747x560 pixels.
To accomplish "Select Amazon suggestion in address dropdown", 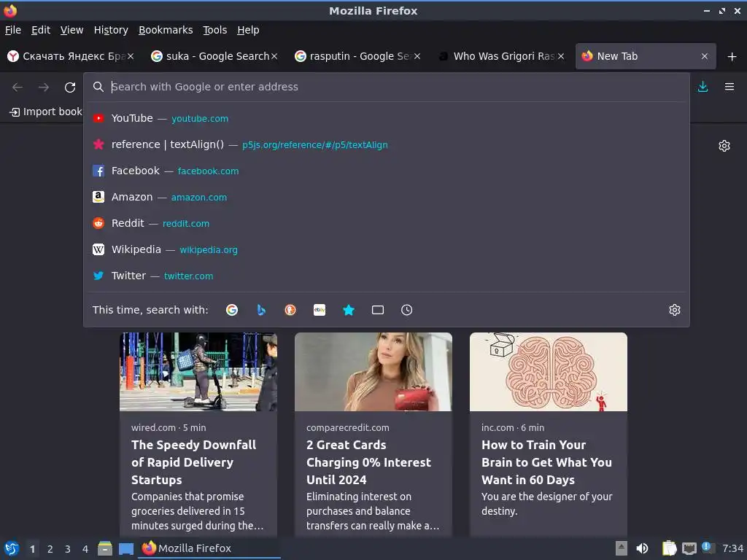I will point(387,197).
